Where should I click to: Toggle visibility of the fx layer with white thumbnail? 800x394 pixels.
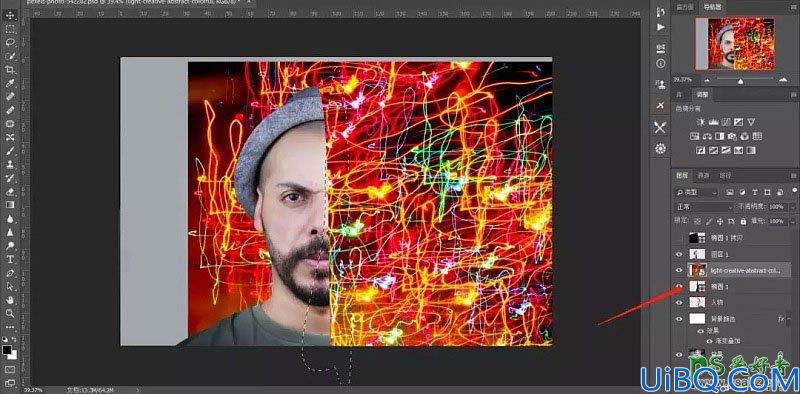click(679, 319)
